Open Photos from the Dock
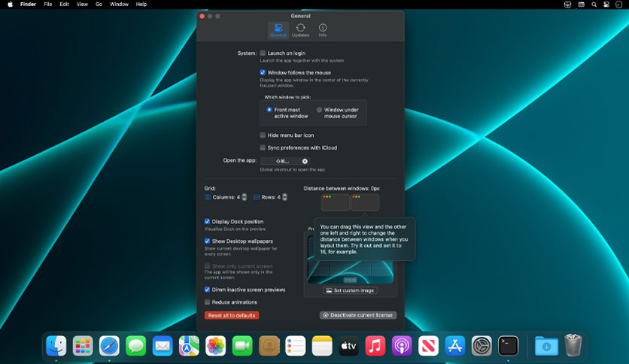Image resolution: width=629 pixels, height=364 pixels. 215,345
